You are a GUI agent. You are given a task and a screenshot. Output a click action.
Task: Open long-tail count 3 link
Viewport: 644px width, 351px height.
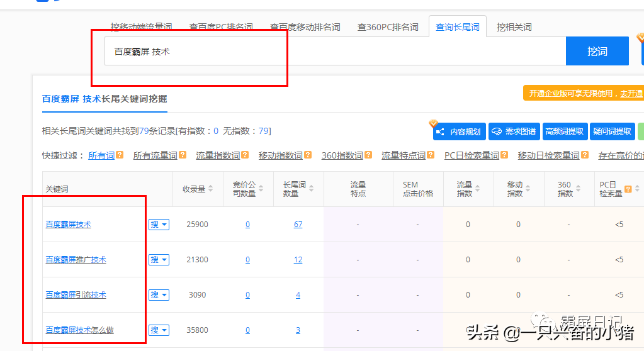[x=298, y=330]
